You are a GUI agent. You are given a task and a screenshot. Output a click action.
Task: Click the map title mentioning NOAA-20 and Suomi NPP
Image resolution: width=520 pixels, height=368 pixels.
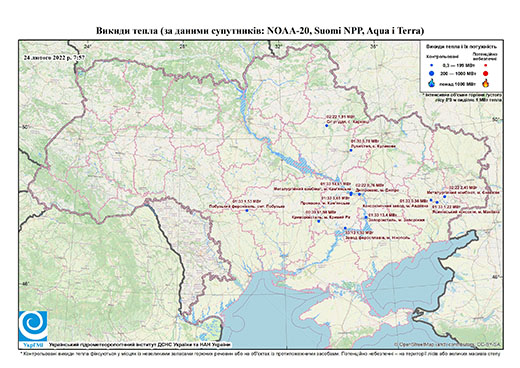(x=260, y=31)
